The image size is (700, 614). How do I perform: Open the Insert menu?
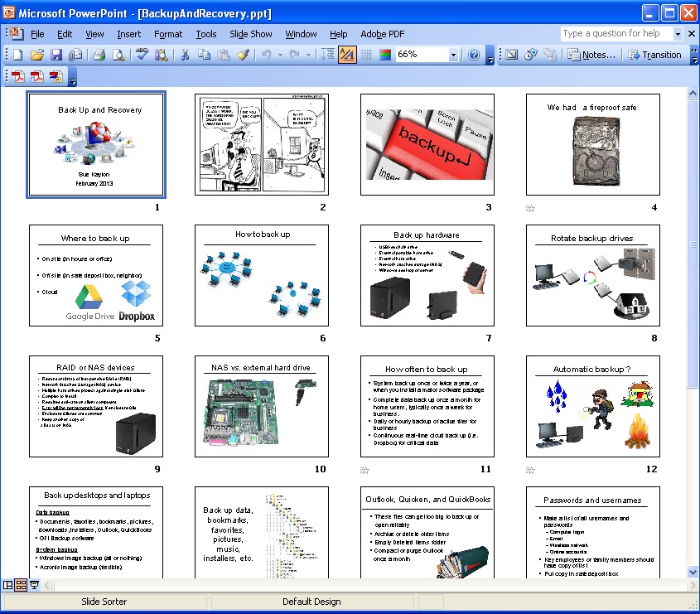pyautogui.click(x=128, y=34)
